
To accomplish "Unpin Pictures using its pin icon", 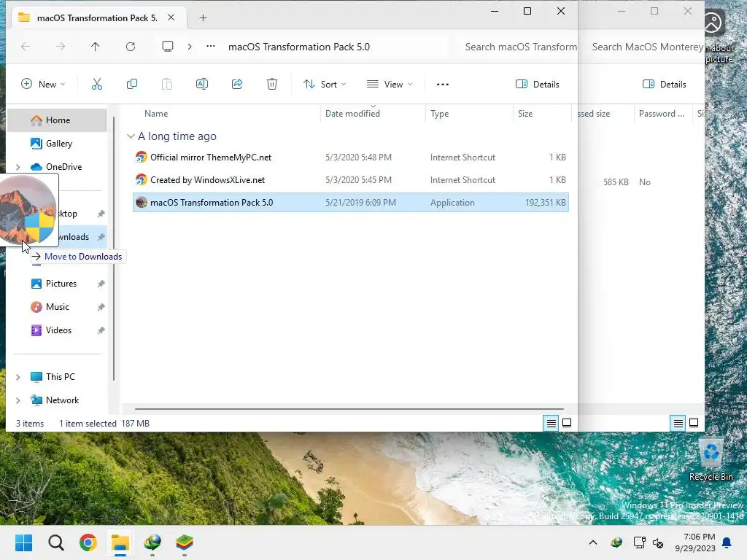I will pos(101,284).
